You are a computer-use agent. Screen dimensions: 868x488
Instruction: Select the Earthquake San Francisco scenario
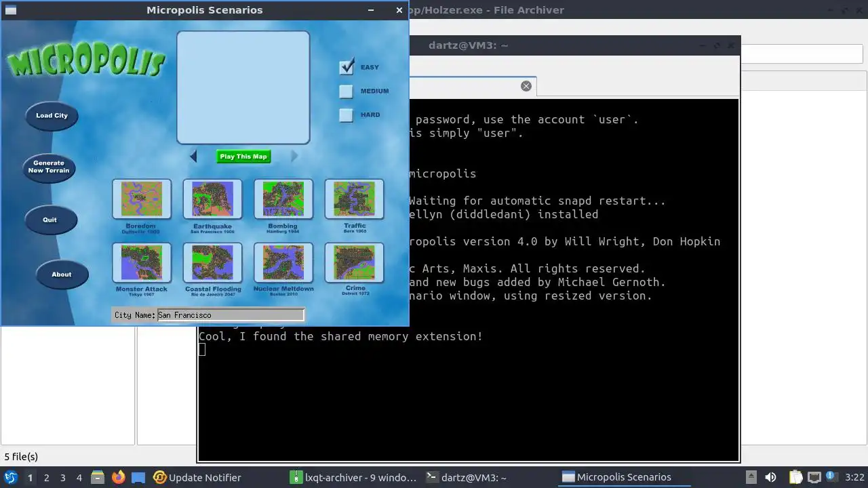pos(212,199)
